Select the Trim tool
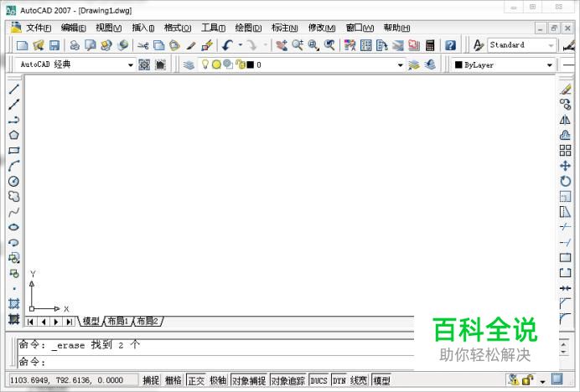Viewport: 580px width, 392px height. coord(565,227)
